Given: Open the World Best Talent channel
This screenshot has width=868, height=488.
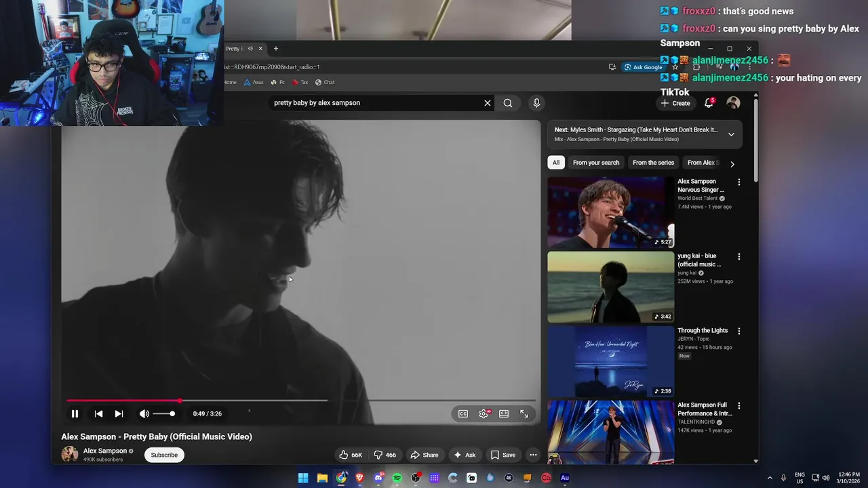Looking at the screenshot, I should 697,199.
